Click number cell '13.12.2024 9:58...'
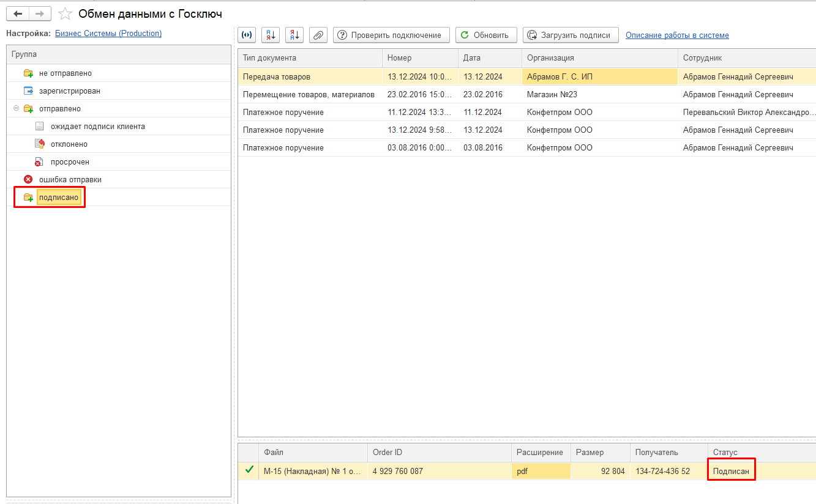 point(420,130)
